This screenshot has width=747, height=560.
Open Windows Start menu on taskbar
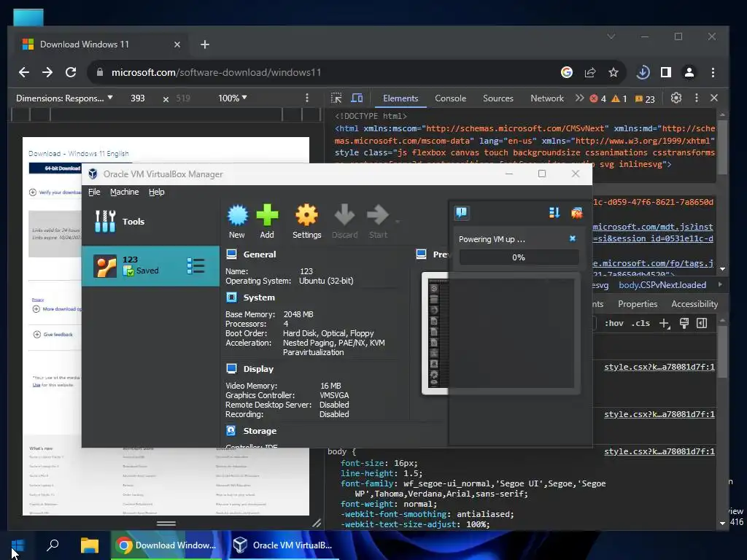(x=18, y=545)
